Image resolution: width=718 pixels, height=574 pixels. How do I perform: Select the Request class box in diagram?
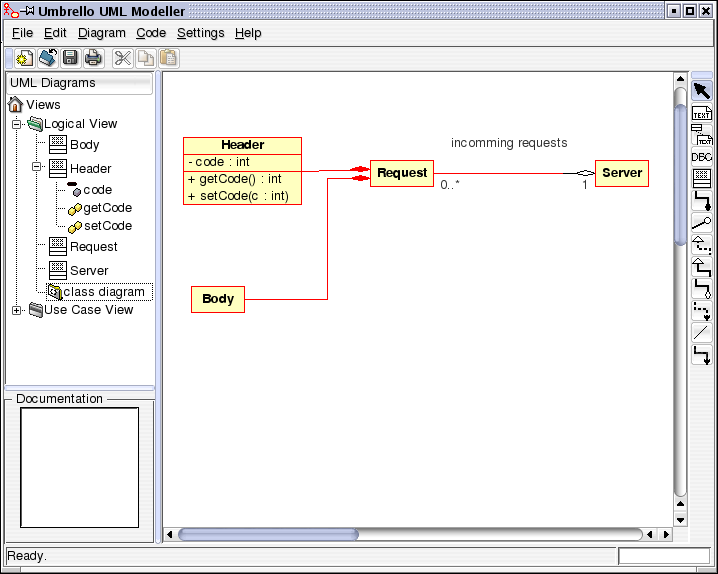[402, 173]
